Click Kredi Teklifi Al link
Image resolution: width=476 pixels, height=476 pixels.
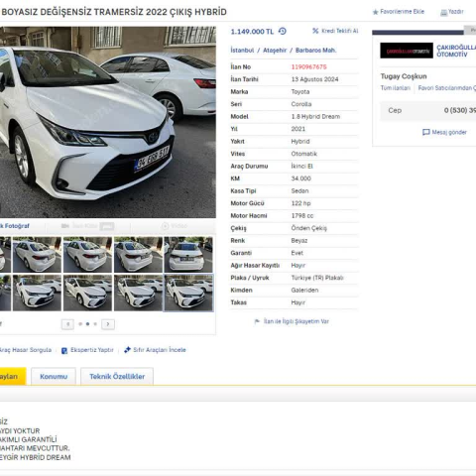point(340,31)
